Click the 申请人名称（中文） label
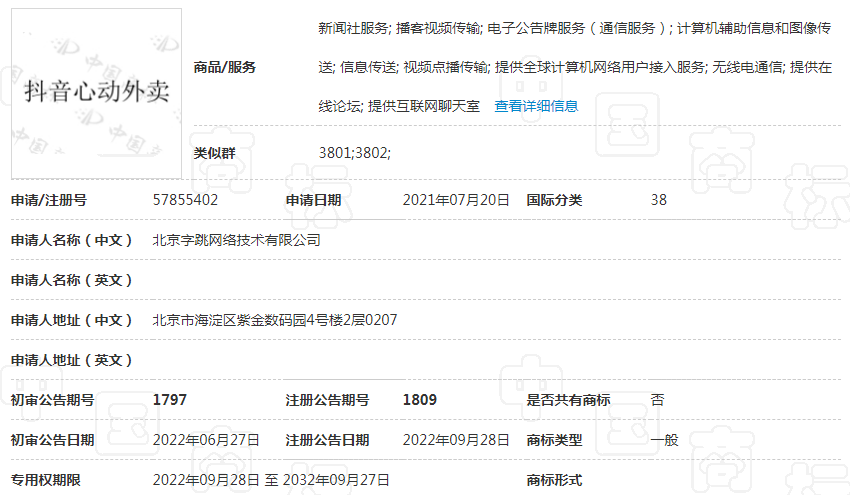The height and width of the screenshot is (495, 850). tap(72, 240)
